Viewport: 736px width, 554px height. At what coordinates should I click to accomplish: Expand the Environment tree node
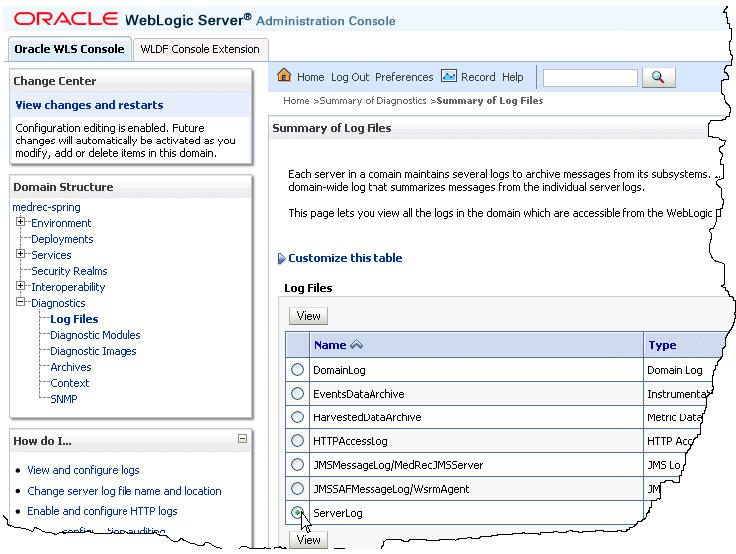coord(20,222)
